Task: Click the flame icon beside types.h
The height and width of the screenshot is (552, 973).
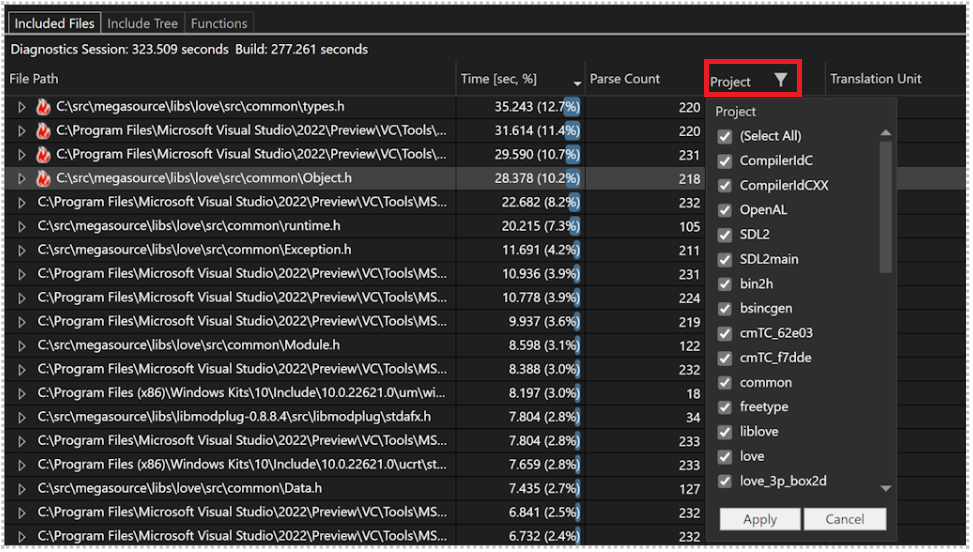Action: pyautogui.click(x=43, y=106)
